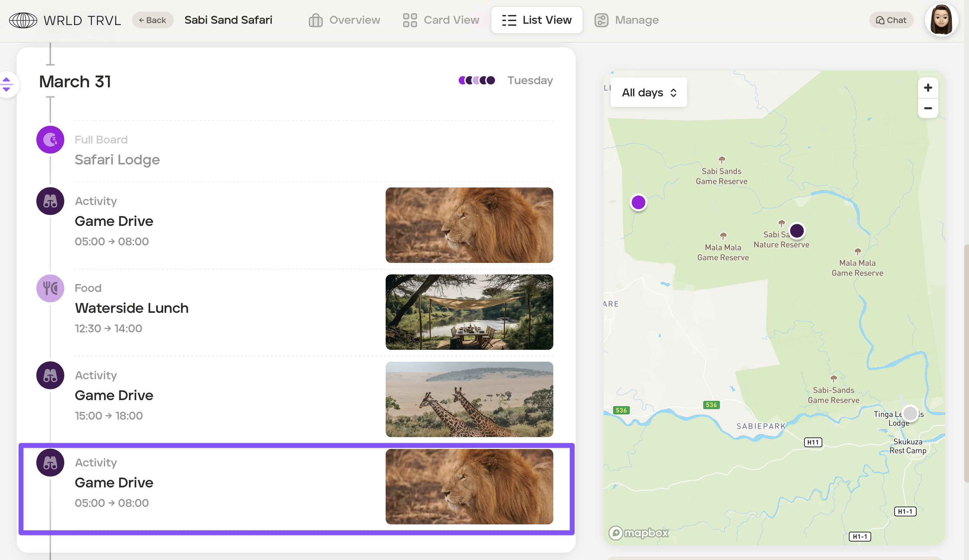Image resolution: width=969 pixels, height=560 pixels.
Task: Click the WRLD TRVL globe logo
Action: [23, 20]
